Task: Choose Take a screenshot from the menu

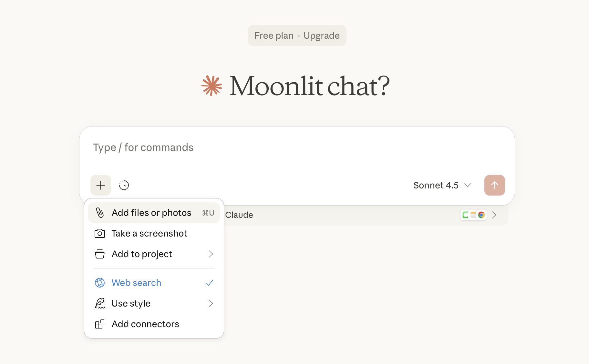Action: [x=149, y=233]
